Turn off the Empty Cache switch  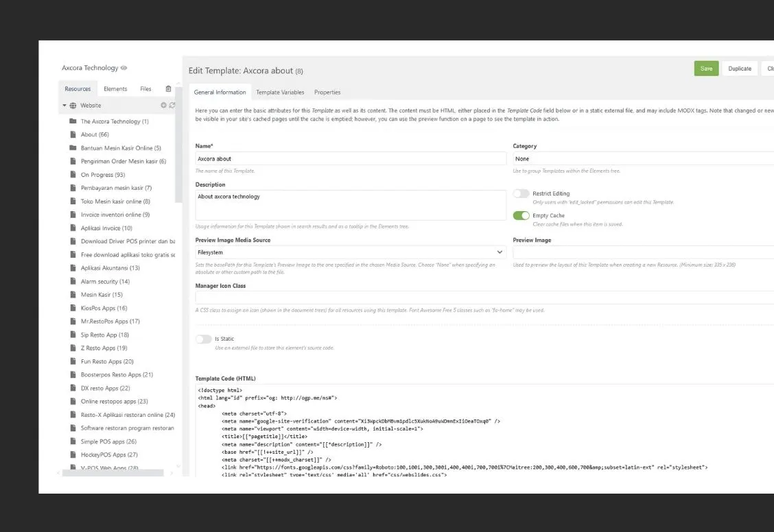pyautogui.click(x=521, y=215)
